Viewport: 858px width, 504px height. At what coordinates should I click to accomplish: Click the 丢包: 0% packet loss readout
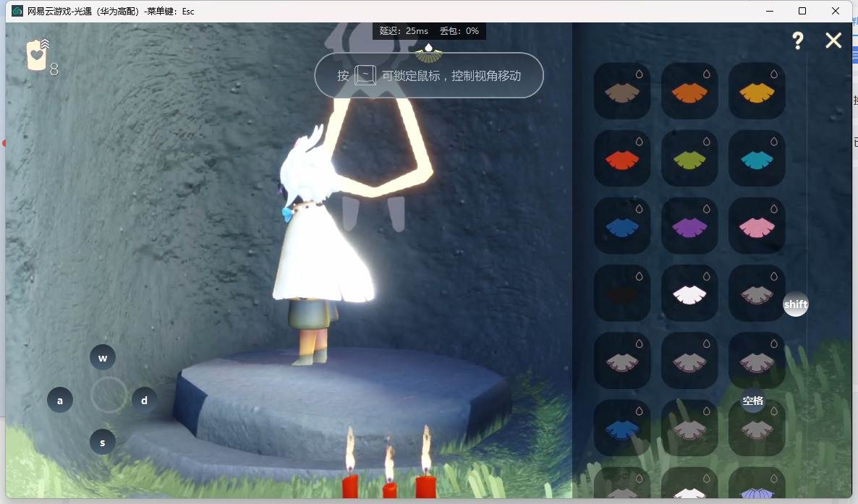[459, 31]
